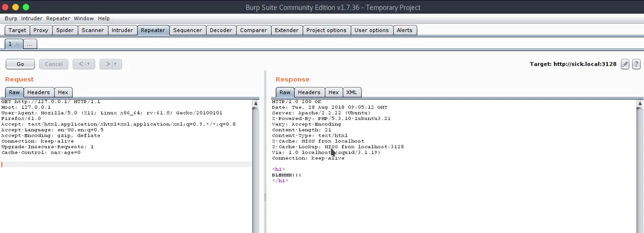Switch to the Comparer tab

[x=254, y=30]
